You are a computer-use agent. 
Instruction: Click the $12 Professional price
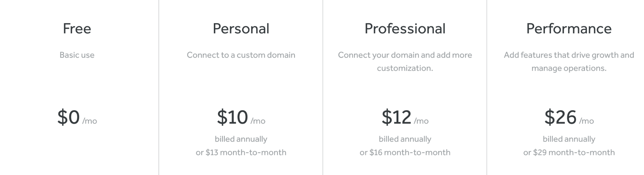click(397, 117)
